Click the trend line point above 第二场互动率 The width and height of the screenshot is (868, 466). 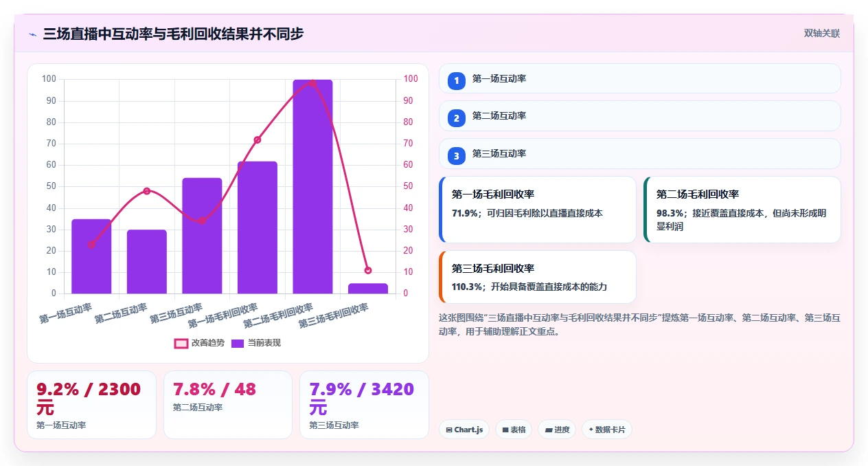147,191
